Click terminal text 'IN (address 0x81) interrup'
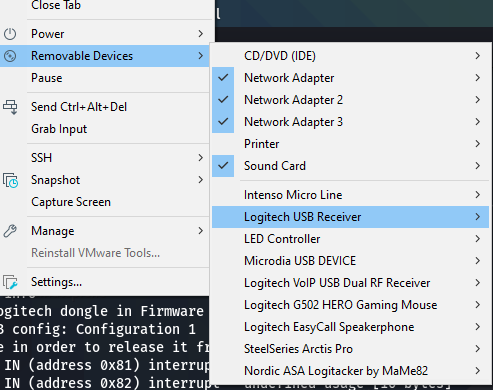Image resolution: width=493 pixels, height=390 pixels. tap(107, 365)
